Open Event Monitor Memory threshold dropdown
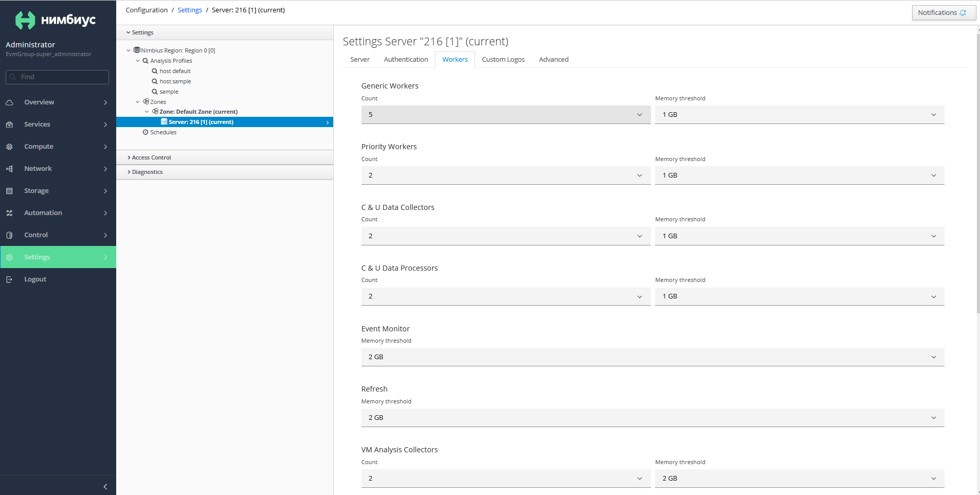980x495 pixels. [x=653, y=357]
